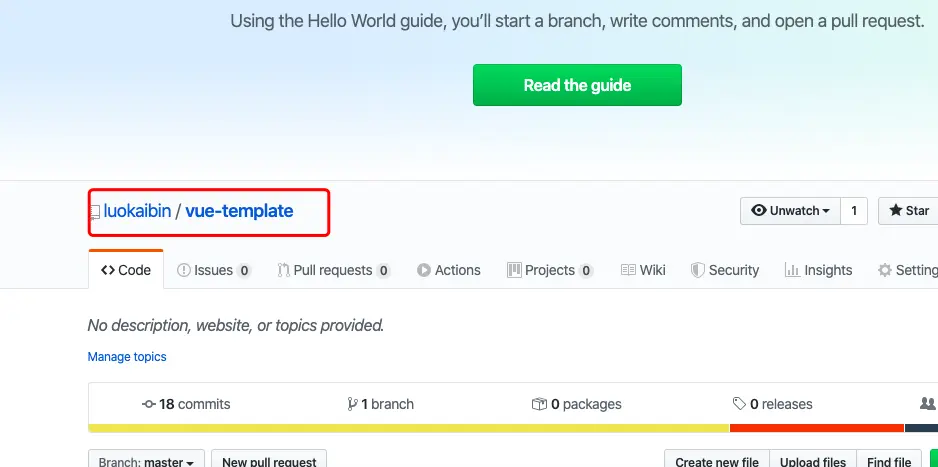Click the Pull requests count badge 0
Viewport: 938px width, 467px height.
pyautogui.click(x=383, y=271)
